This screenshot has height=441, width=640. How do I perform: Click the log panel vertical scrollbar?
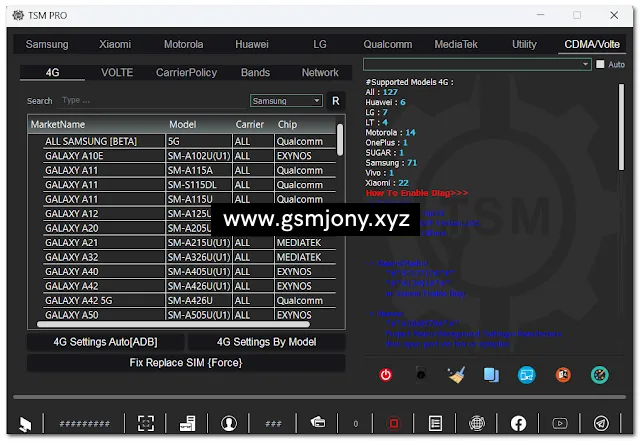point(621,127)
